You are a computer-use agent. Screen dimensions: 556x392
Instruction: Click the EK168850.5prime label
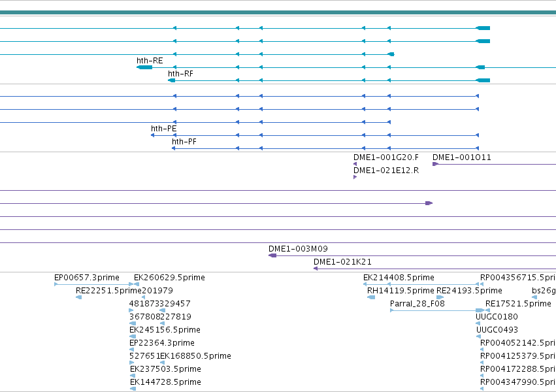tap(195, 356)
